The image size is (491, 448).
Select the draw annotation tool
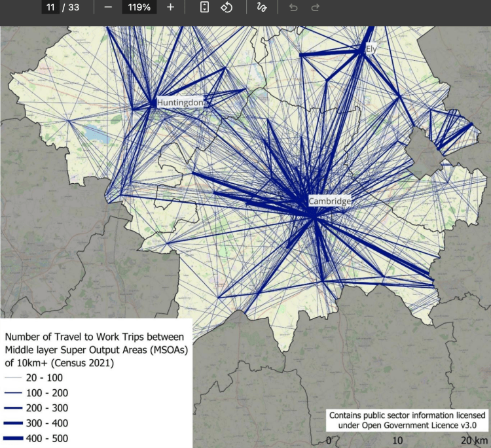click(262, 7)
